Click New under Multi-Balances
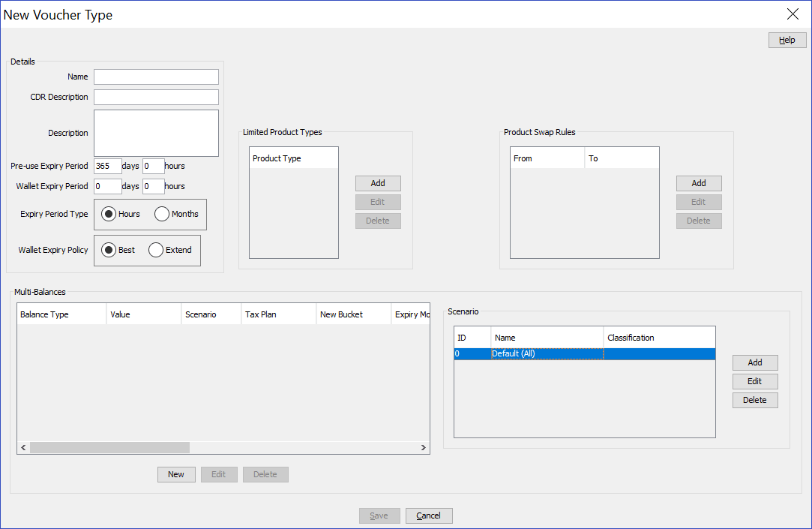The width and height of the screenshot is (812, 529). point(175,473)
